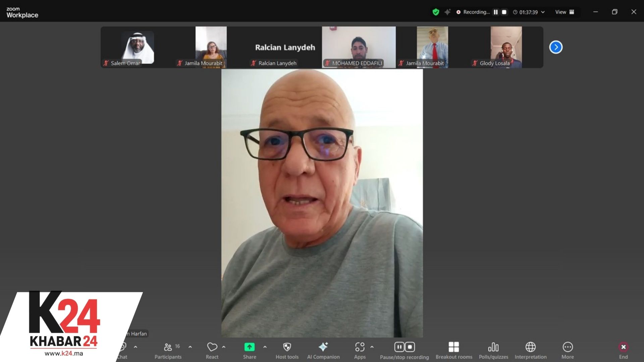Expand the arrow next to Participants
This screenshot has width=644, height=362.
pyautogui.click(x=190, y=347)
